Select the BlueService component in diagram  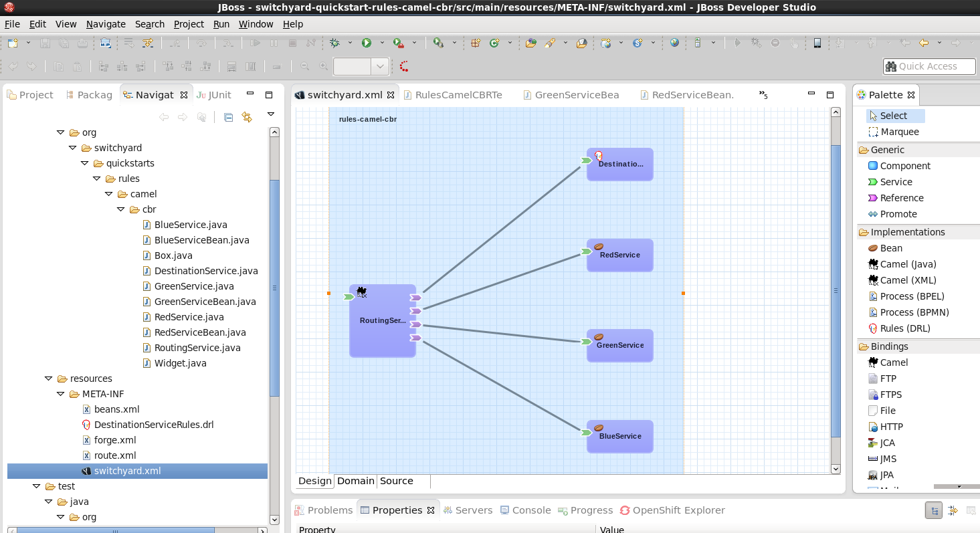click(620, 437)
